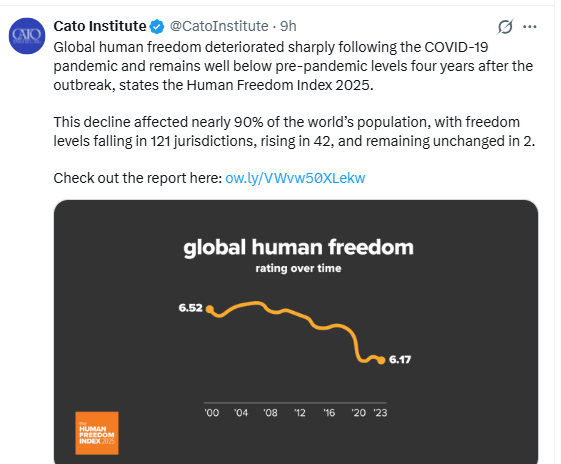Screen dimensions: 561x464
Task: Click the orange Human Freedom Index logo
Action: click(x=97, y=433)
